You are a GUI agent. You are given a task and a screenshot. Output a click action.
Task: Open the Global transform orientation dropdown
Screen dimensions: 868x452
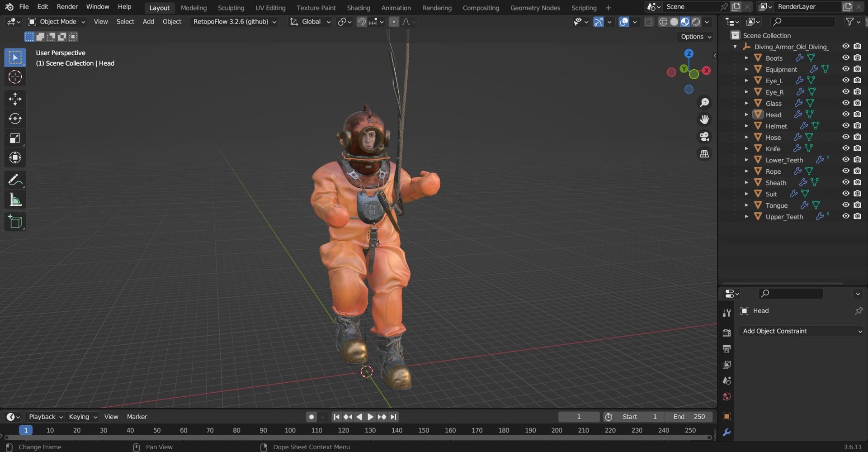point(310,22)
